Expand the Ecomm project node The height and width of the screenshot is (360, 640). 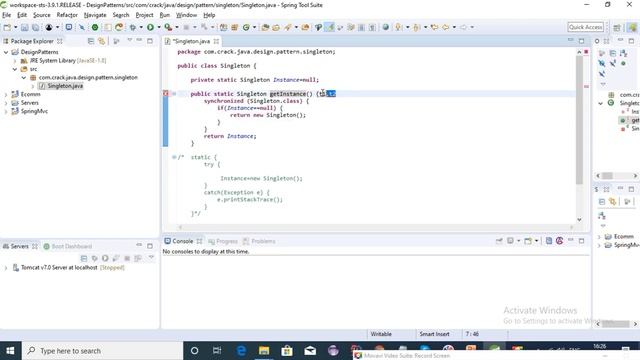coord(6,94)
